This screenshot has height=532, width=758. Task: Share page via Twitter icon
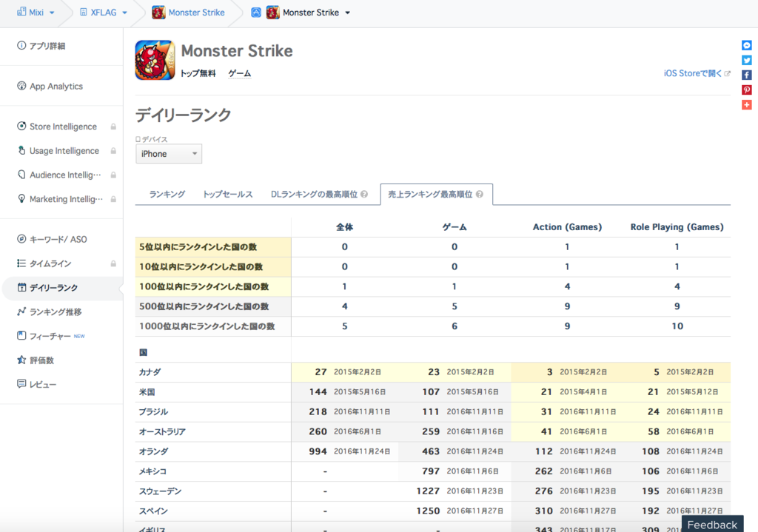tap(746, 61)
